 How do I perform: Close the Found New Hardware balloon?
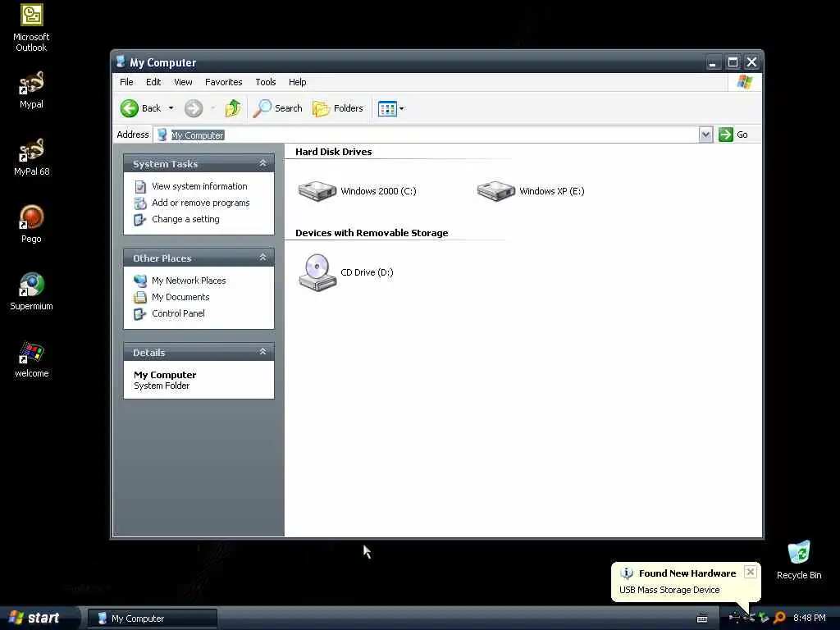pyautogui.click(x=751, y=572)
